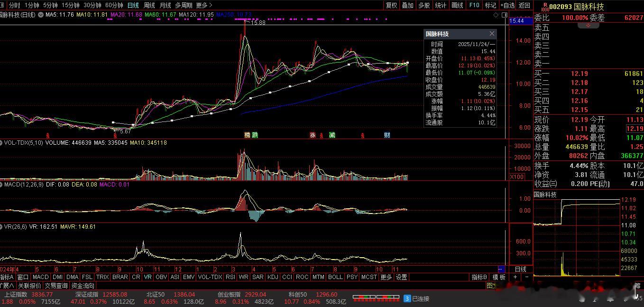644x307 pixels.
Task: Switch to 15分钟 period
Action: click(71, 5)
